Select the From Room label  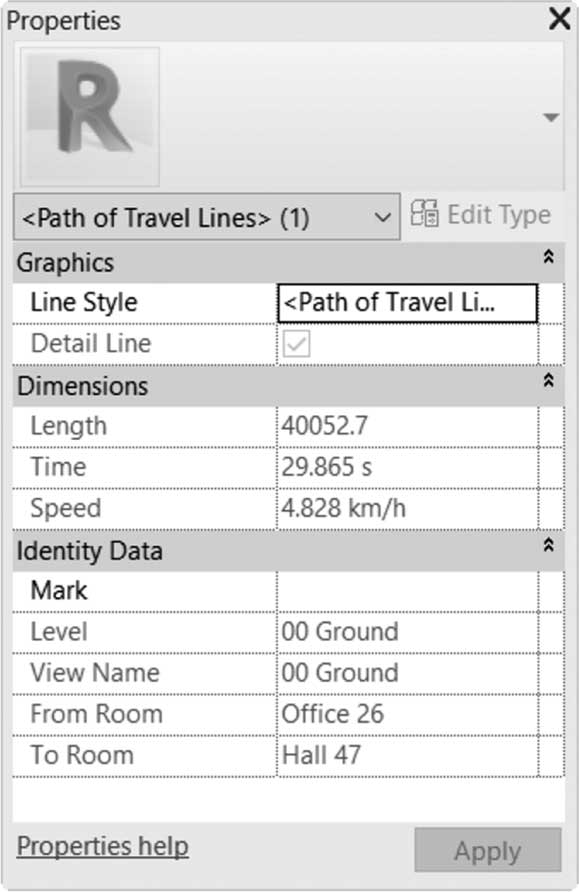(x=97, y=714)
